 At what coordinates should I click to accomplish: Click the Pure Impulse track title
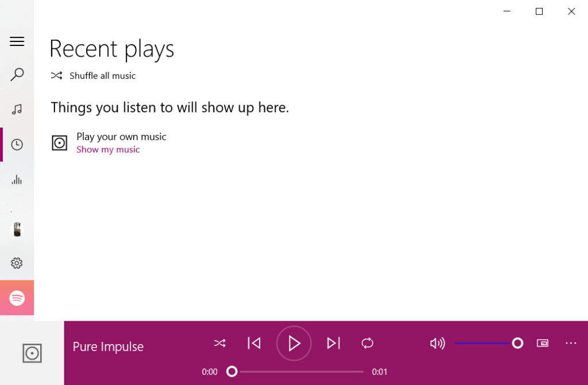(108, 346)
